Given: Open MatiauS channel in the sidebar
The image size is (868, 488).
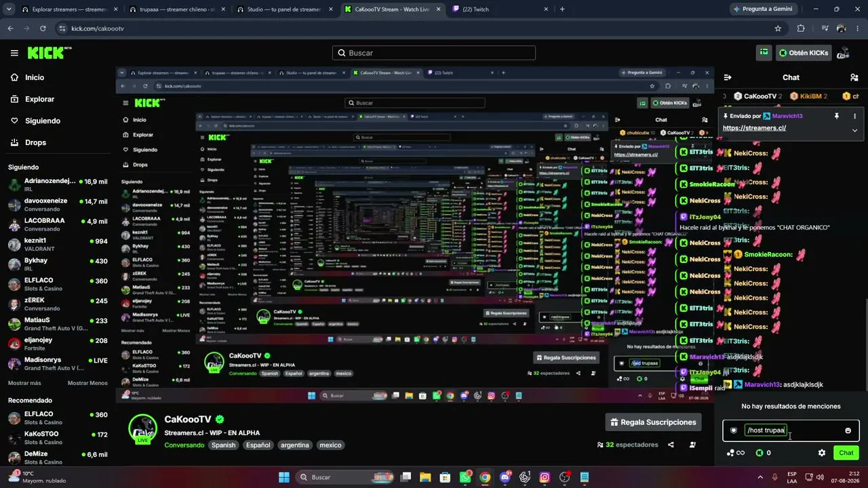Looking at the screenshot, I should pos(58,323).
